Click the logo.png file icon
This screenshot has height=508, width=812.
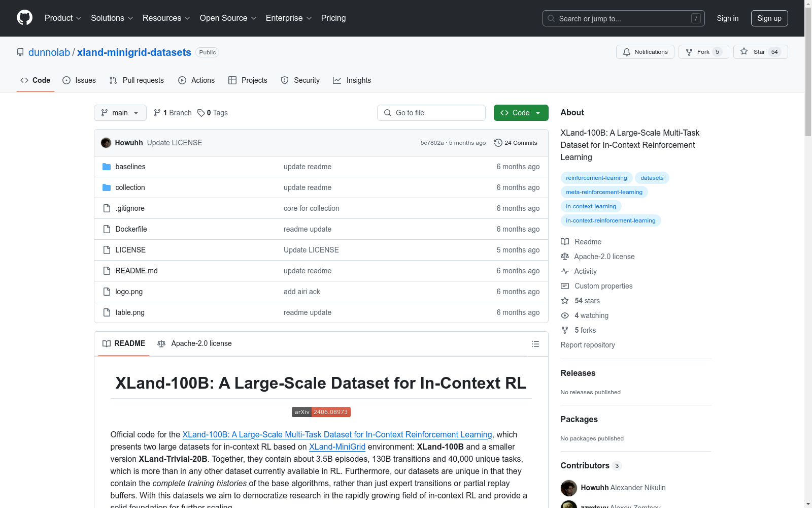107,292
